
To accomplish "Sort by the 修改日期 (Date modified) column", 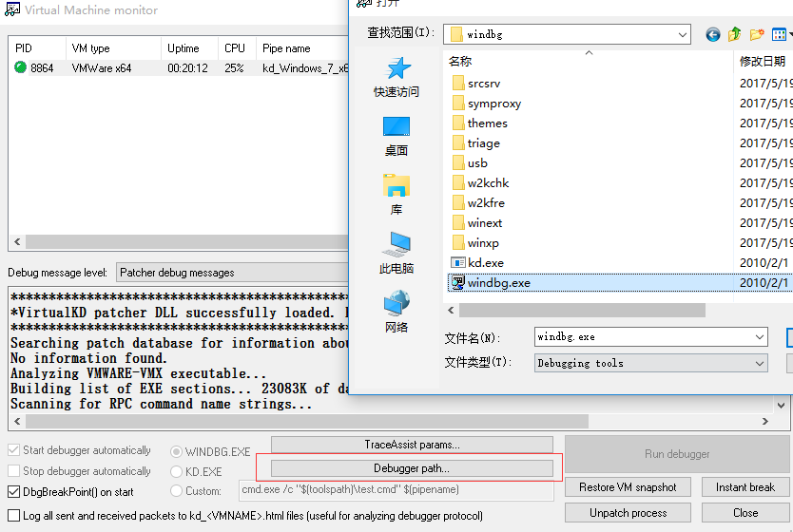I will click(x=763, y=61).
